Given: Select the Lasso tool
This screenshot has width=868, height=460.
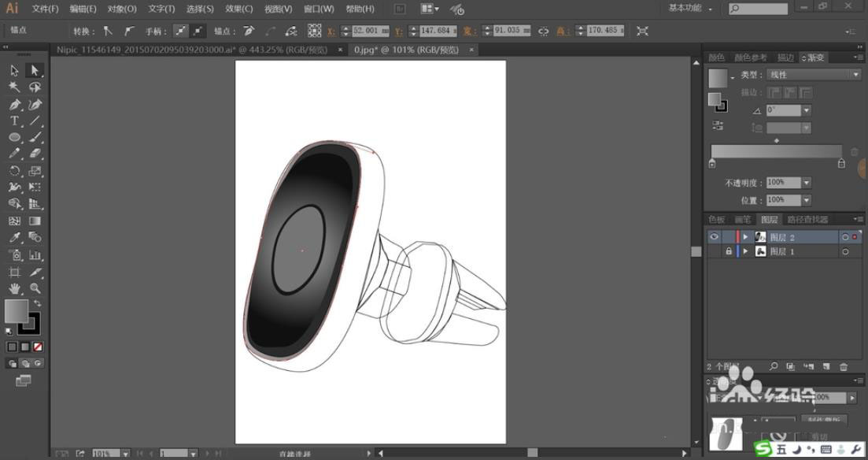Looking at the screenshot, I should click(x=35, y=87).
